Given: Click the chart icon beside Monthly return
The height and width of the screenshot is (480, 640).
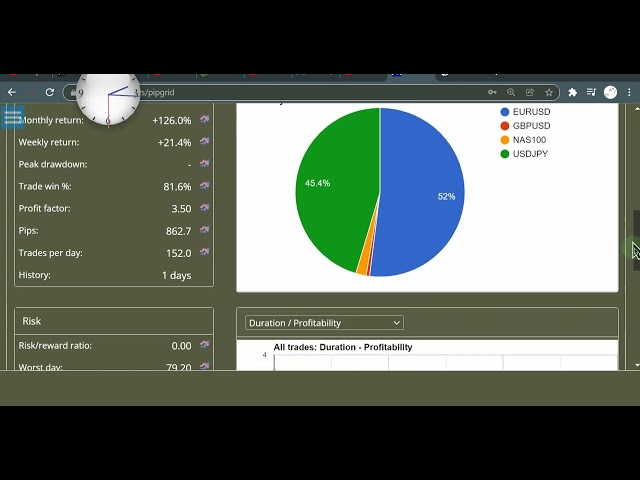Looking at the screenshot, I should click(204, 120).
